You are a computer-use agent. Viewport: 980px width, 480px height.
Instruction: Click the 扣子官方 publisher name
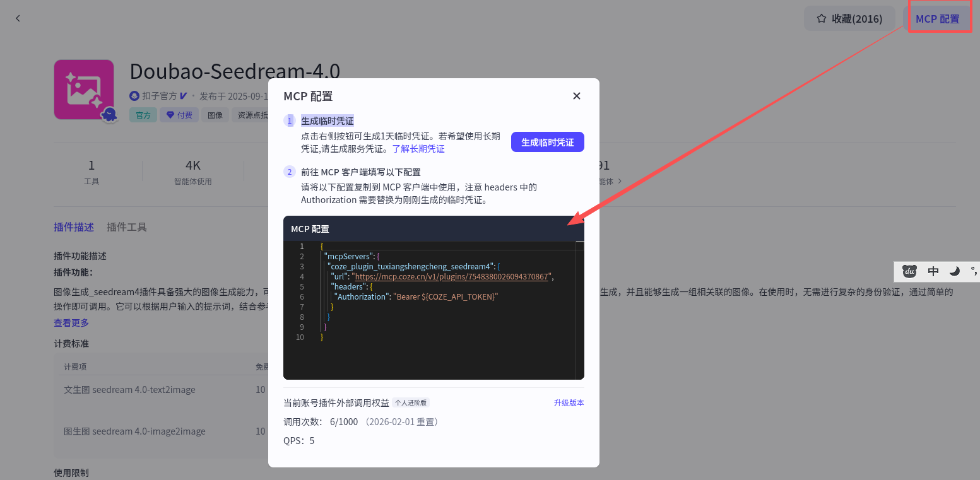(x=159, y=96)
